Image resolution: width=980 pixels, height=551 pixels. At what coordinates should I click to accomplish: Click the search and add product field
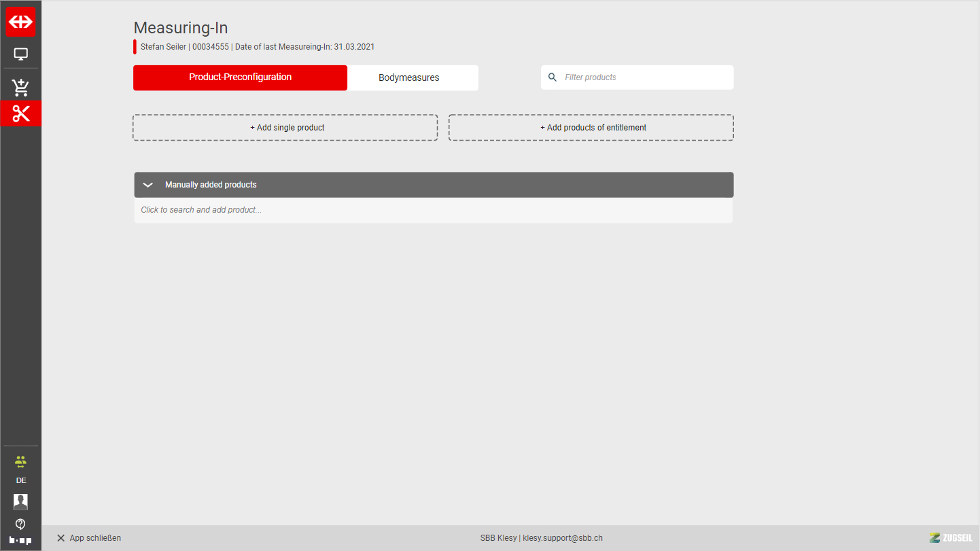[433, 210]
